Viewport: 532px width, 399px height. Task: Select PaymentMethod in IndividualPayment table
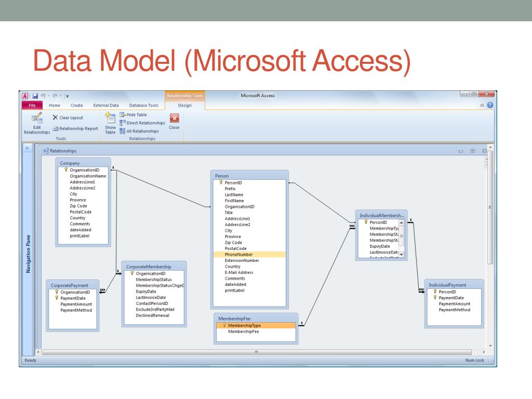[x=454, y=310]
